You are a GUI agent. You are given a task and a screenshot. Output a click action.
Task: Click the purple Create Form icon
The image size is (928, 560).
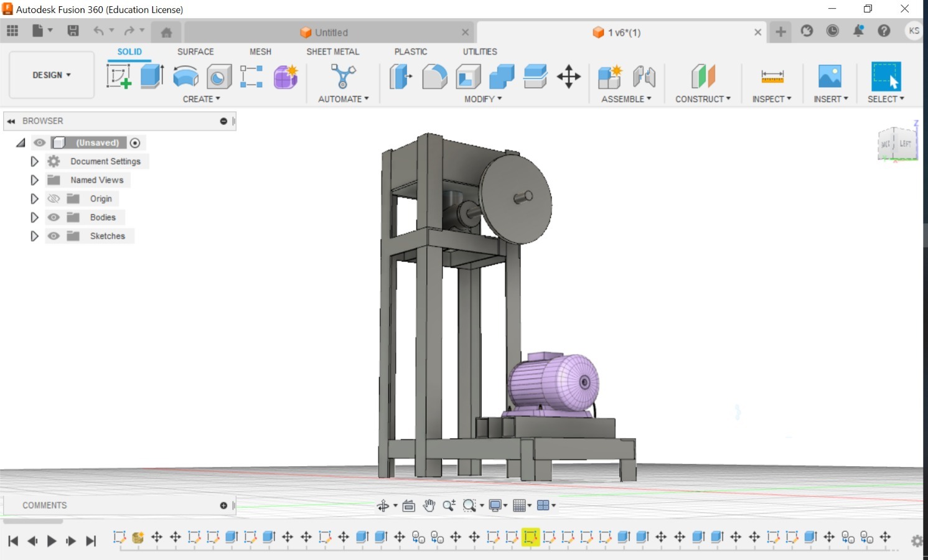(x=286, y=77)
